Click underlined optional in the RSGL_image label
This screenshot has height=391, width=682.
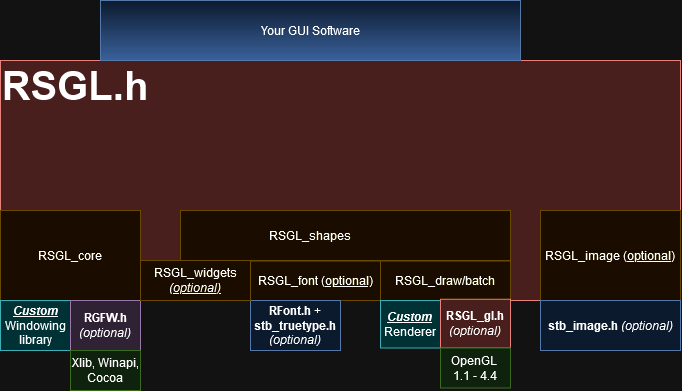[650, 256]
